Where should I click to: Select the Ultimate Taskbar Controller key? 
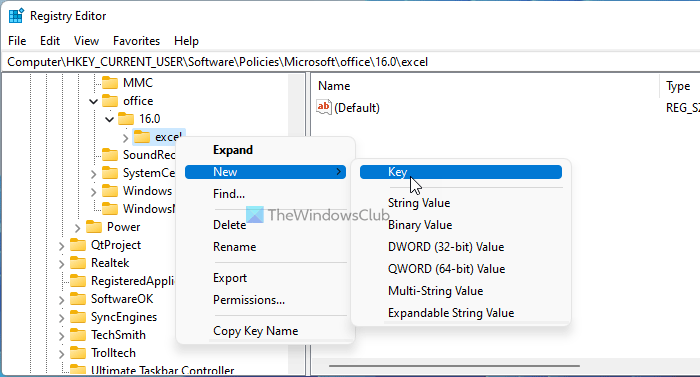[x=162, y=370]
